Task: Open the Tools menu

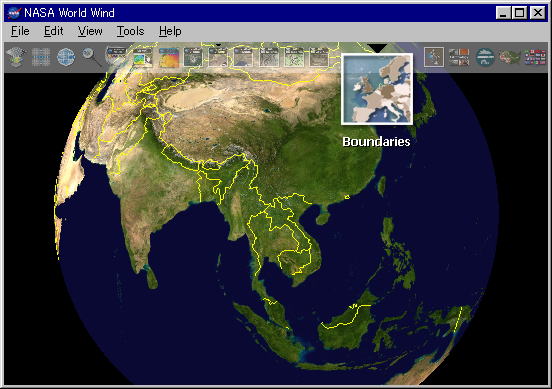Action: [131, 31]
